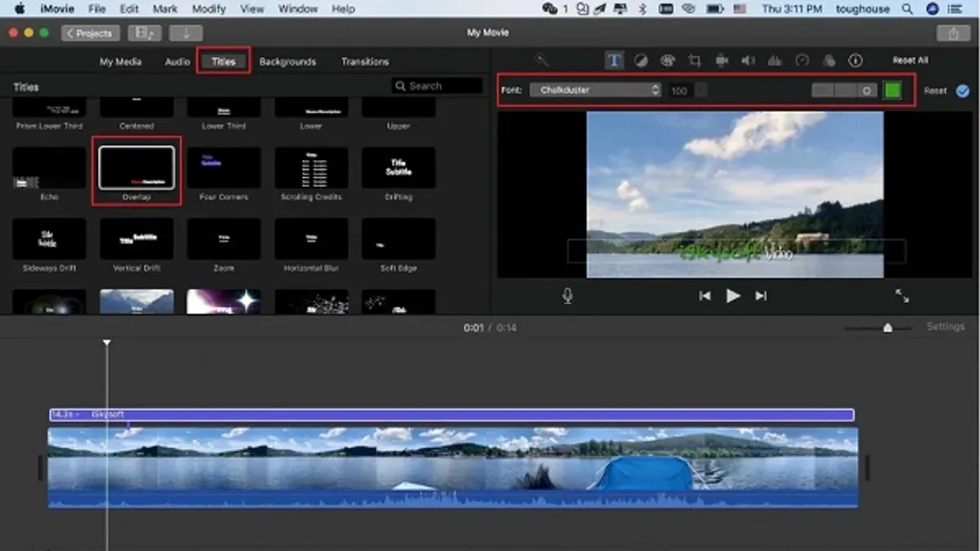Switch to the Backgrounds tab
The height and width of the screenshot is (551, 980).
[x=287, y=61]
